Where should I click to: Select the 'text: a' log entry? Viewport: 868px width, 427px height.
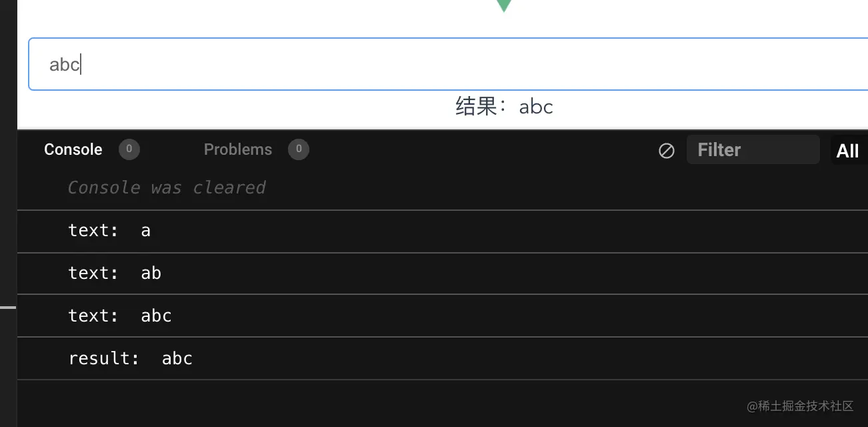click(443, 232)
